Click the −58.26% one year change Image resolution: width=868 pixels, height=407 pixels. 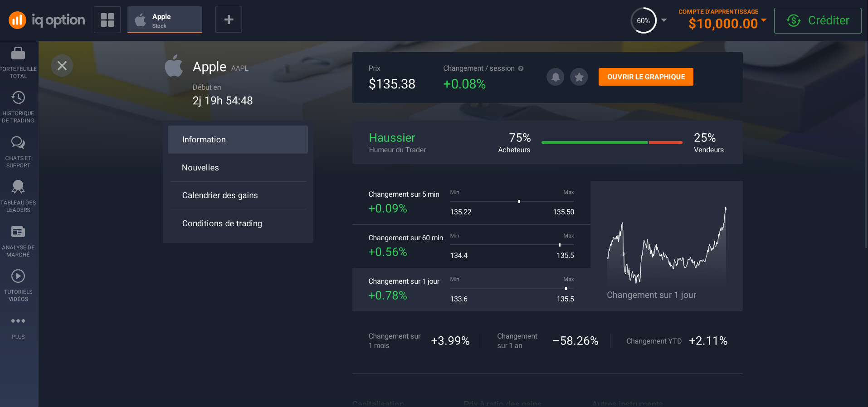click(x=575, y=341)
